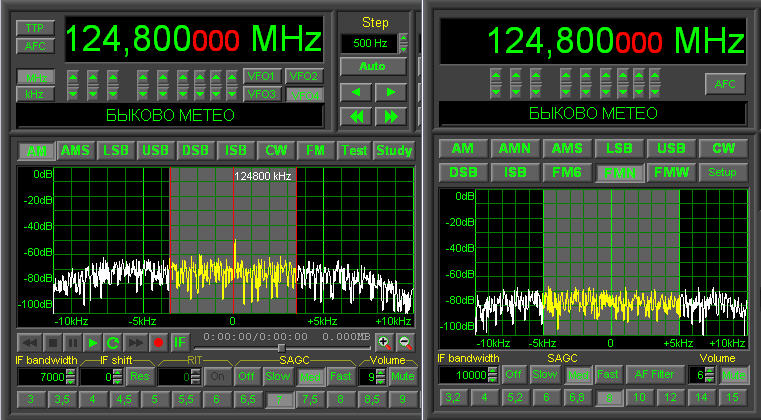The height and width of the screenshot is (420, 761).
Task: Switch to VFO1
Action: 262,76
